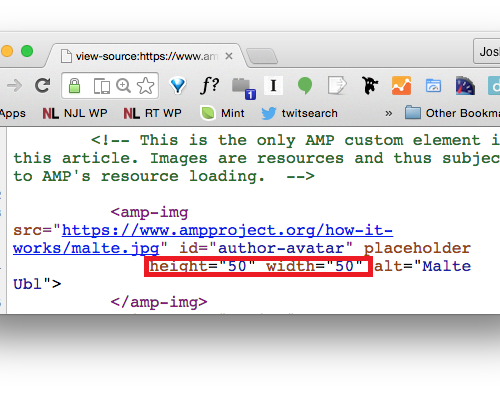Screen dimensions: 500x394
Task: Click the orange analytics chart extension
Action: tap(401, 86)
